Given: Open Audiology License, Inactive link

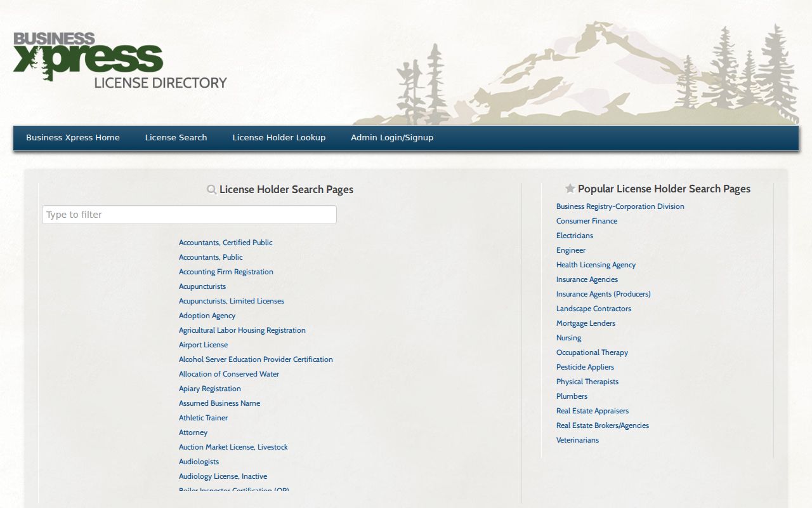Looking at the screenshot, I should tap(223, 476).
